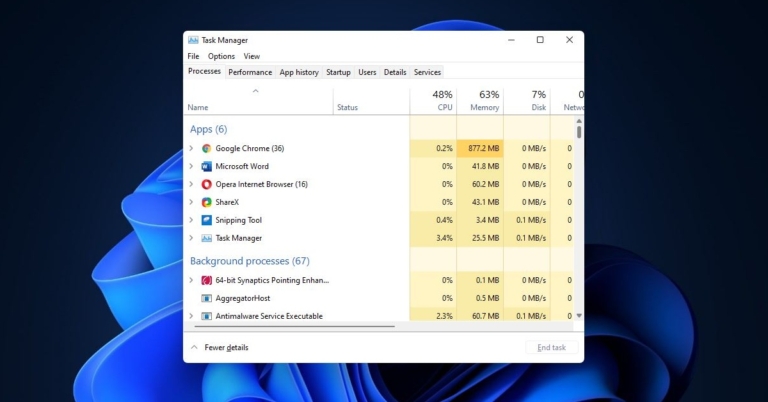Screen dimensions: 768x402
Task: Select Opera Internet Browser (16) text
Action: pos(262,184)
